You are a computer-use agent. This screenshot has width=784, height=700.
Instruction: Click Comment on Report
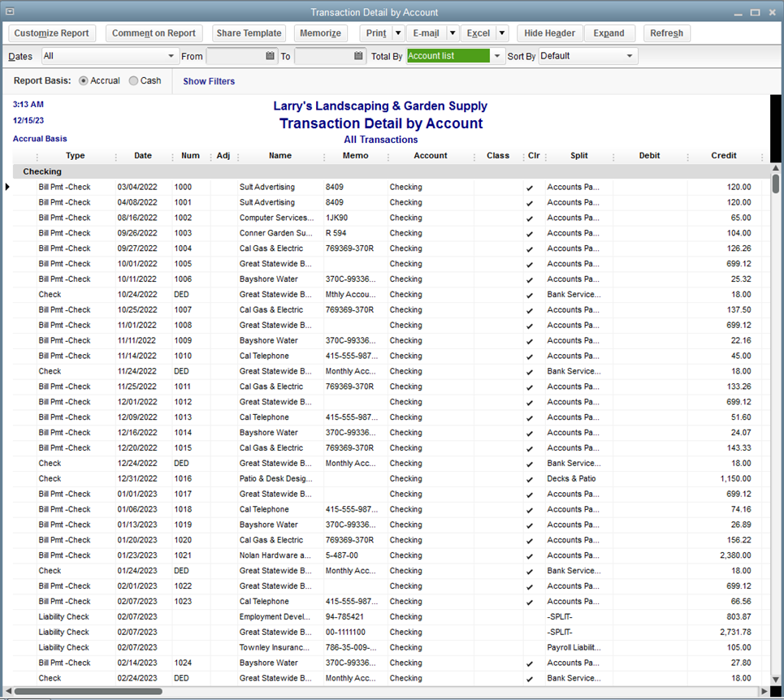154,33
